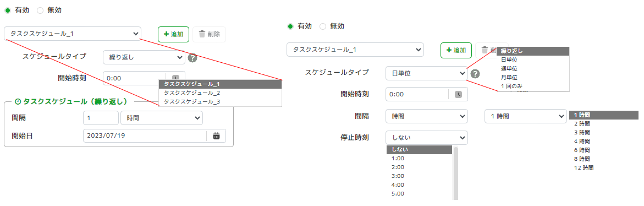
Task: Choose タスクスケジュール_1 in the open list
Action: pos(220,84)
